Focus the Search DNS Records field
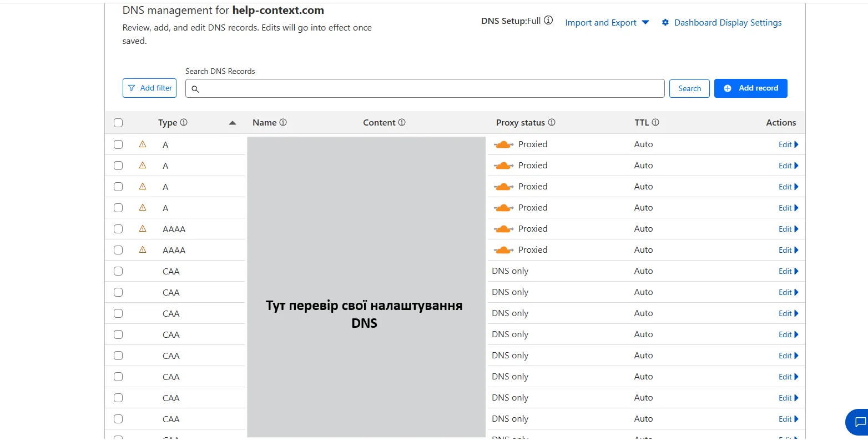Image resolution: width=868 pixels, height=440 pixels. 425,88
